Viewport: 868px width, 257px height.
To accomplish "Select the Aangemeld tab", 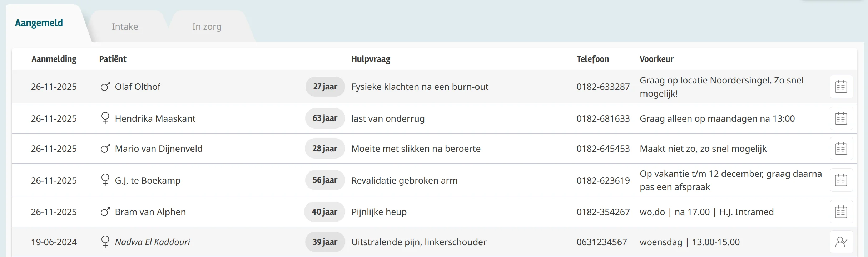I will (x=39, y=23).
